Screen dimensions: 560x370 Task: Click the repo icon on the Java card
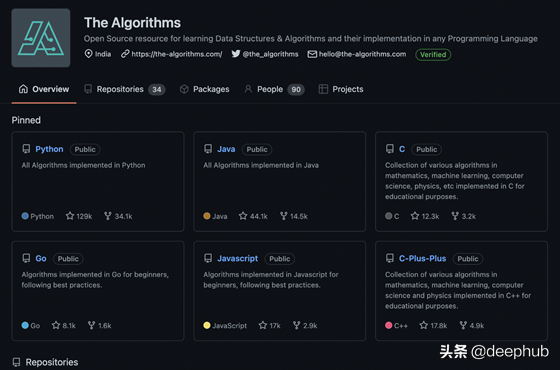[x=208, y=149]
